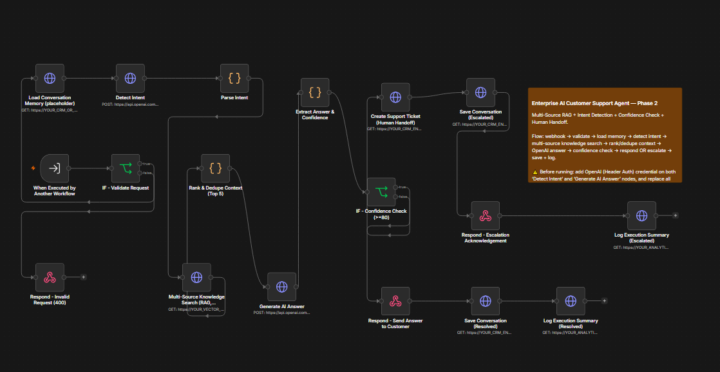
Task: Open the IF - Confidence Check node
Action: (381, 192)
